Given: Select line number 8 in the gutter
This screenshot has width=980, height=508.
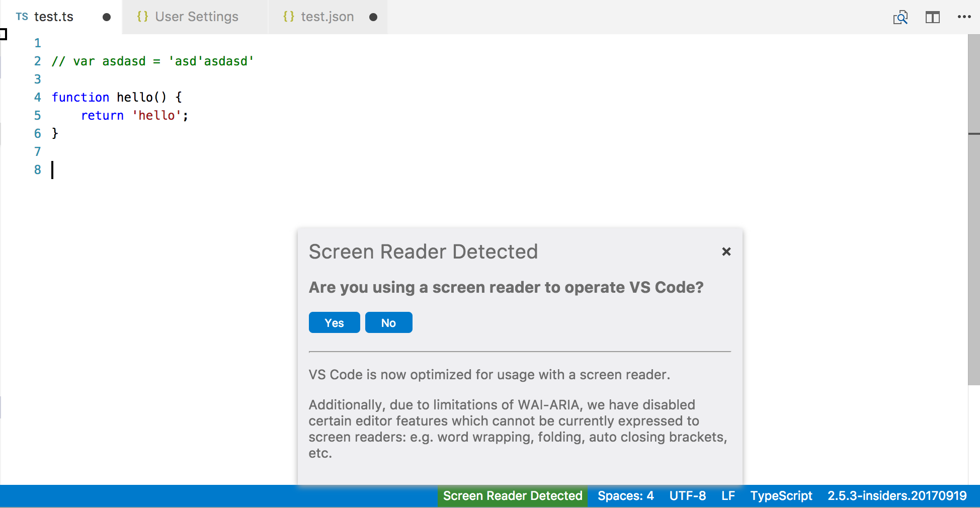Looking at the screenshot, I should pos(37,170).
